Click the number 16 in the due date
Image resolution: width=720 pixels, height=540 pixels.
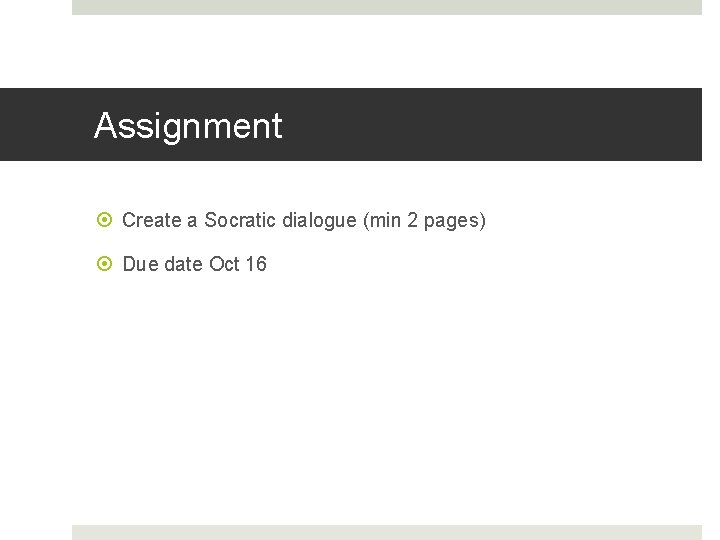[256, 265]
